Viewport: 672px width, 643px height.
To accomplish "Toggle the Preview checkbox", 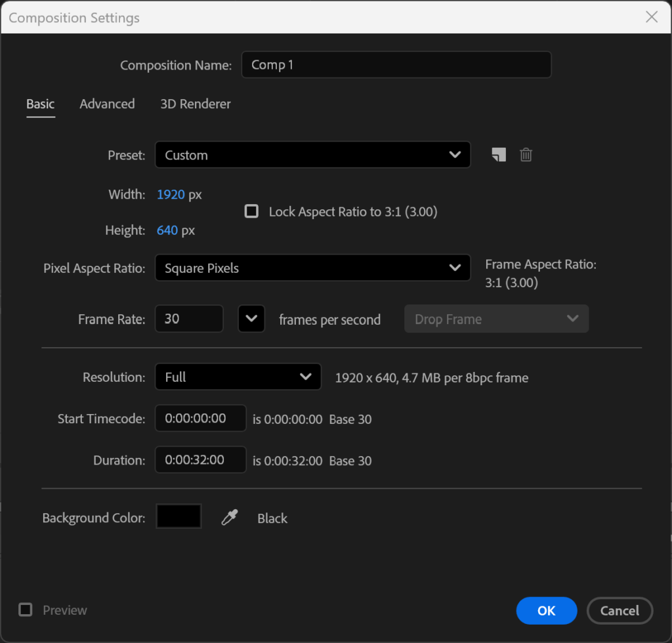I will coord(26,610).
